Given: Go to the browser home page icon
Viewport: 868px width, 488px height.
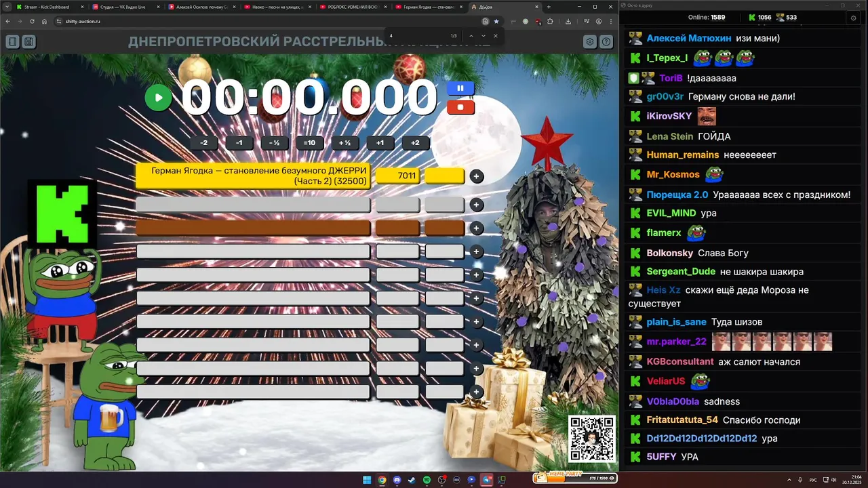Looking at the screenshot, I should point(44,21).
